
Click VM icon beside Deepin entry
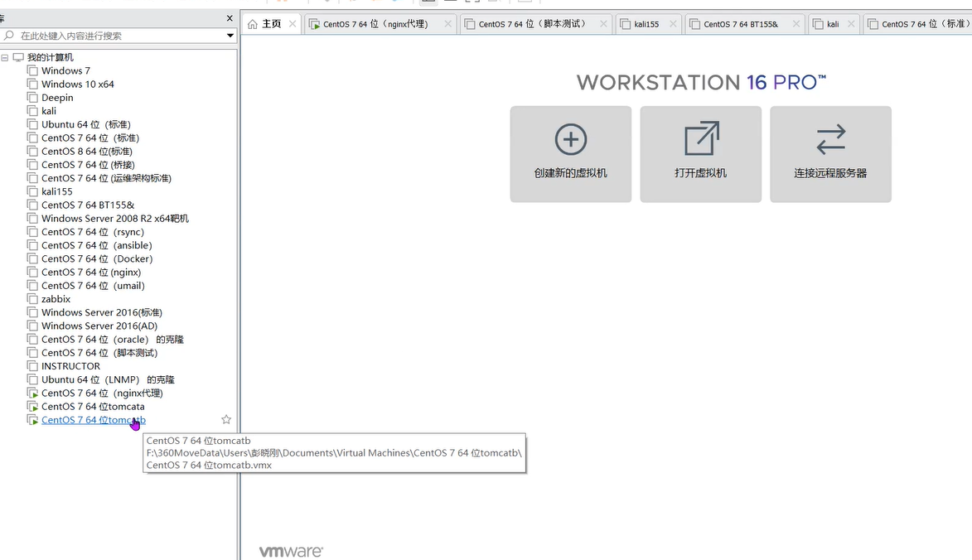pyautogui.click(x=32, y=97)
